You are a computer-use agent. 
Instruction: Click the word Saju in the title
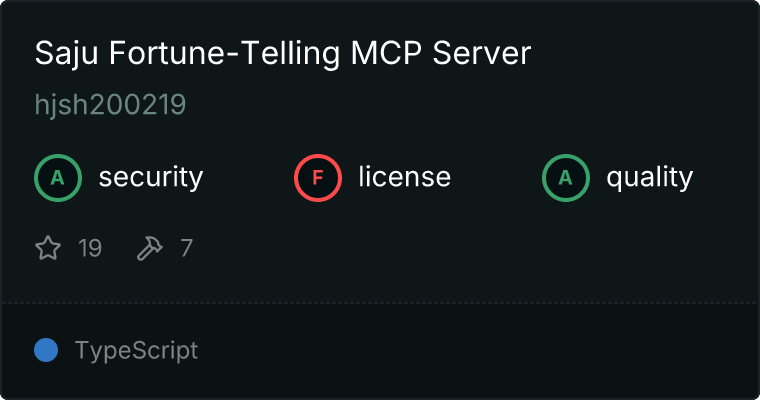pos(66,53)
